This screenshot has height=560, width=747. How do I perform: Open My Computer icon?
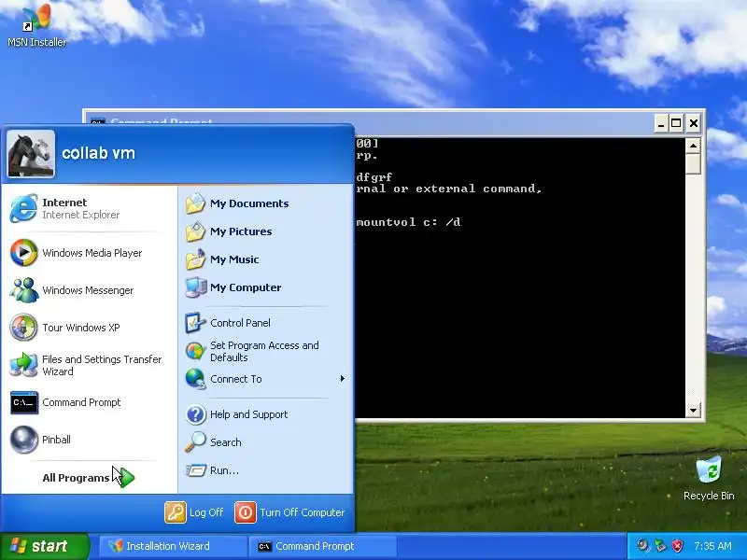point(195,287)
